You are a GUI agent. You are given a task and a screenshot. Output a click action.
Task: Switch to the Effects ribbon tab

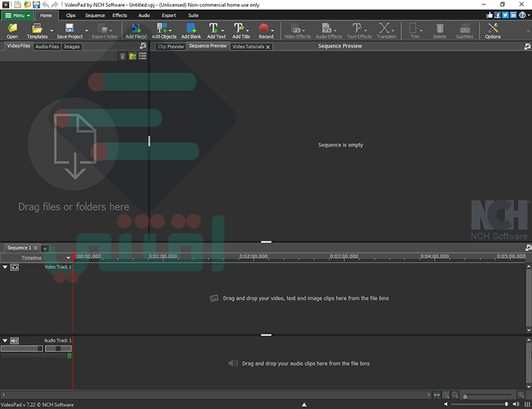[x=119, y=15]
